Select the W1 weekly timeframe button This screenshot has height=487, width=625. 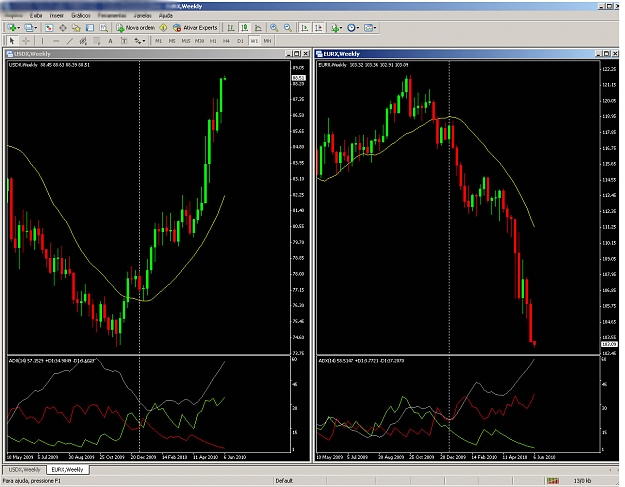tap(254, 41)
